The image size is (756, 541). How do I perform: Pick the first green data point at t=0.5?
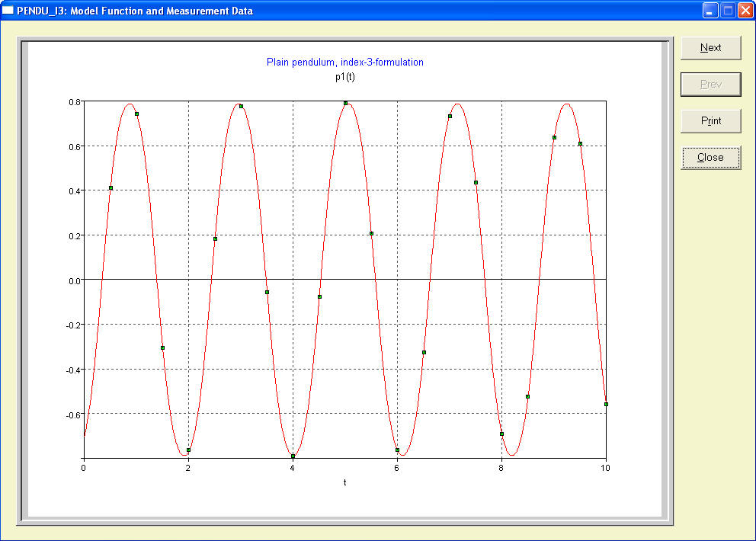(x=111, y=187)
